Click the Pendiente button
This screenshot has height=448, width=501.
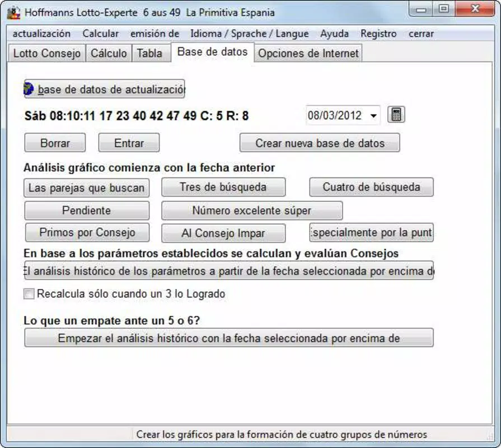pyautogui.click(x=87, y=210)
